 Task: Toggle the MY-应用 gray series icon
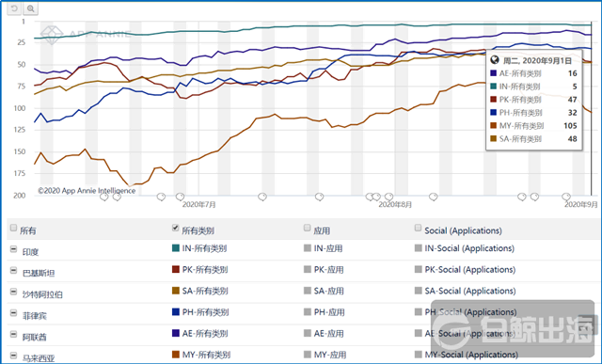pos(308,355)
